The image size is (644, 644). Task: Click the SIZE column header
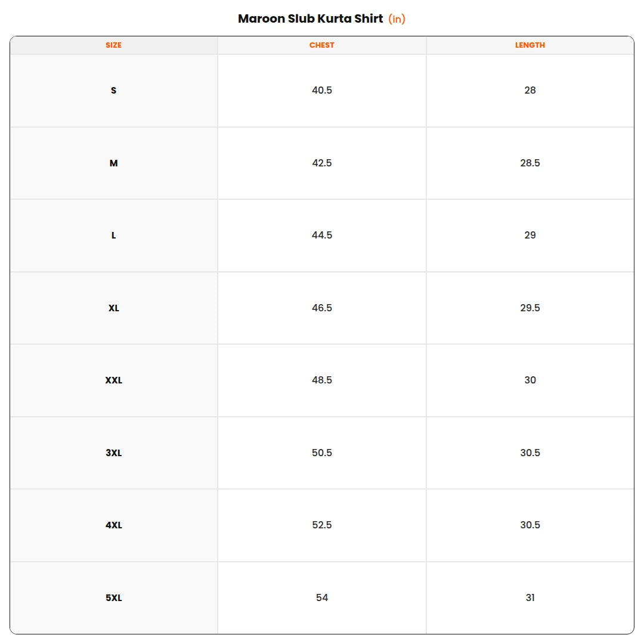113,45
